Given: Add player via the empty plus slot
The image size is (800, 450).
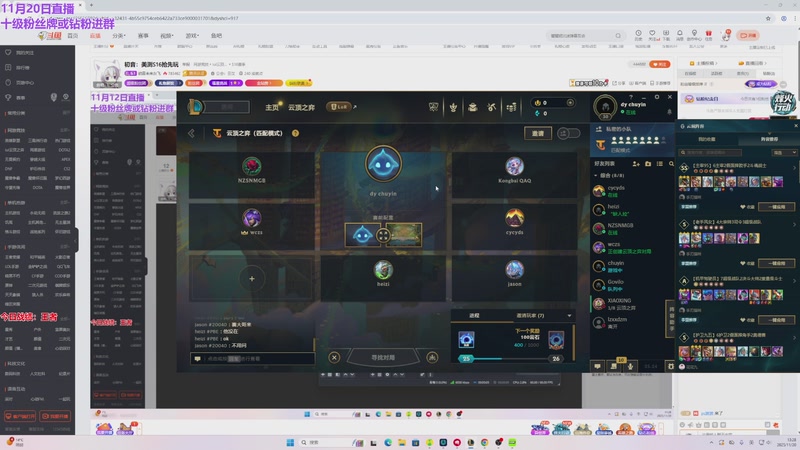Looking at the screenshot, I should tap(252, 279).
